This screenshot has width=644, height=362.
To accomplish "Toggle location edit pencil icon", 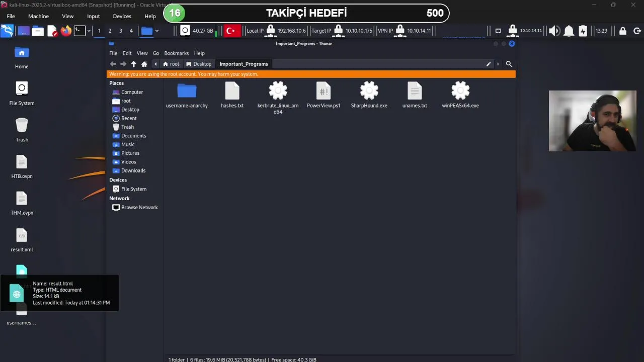I will [489, 64].
